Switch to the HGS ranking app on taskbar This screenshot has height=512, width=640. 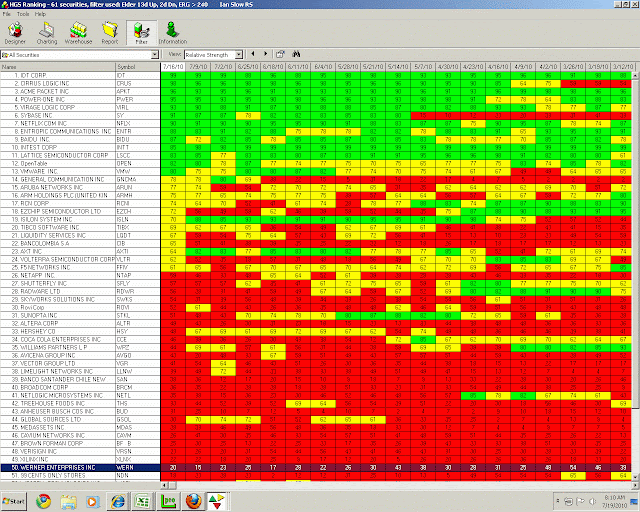tap(218, 501)
